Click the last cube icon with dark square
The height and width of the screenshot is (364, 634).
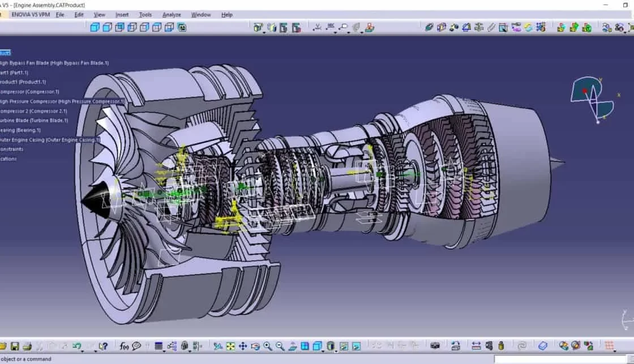coord(182,28)
